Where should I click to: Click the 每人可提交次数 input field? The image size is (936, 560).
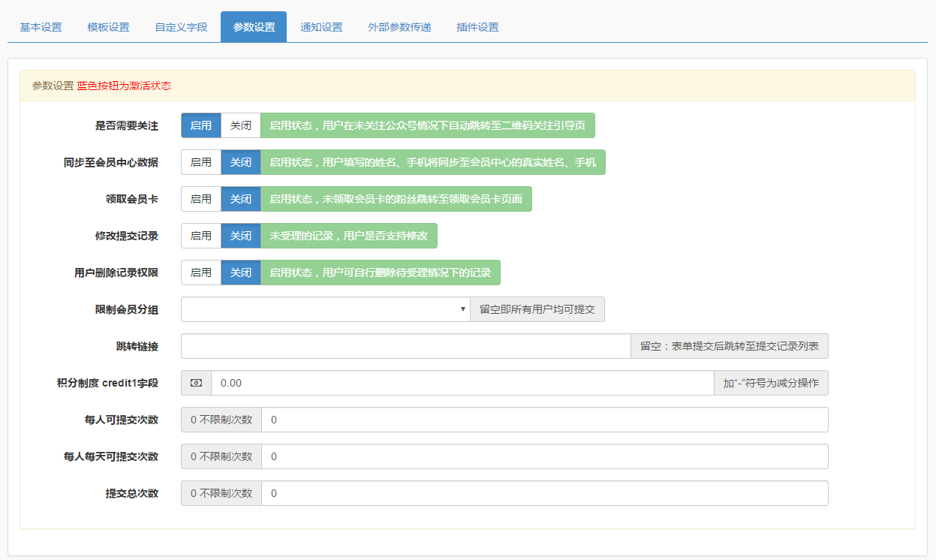(545, 420)
